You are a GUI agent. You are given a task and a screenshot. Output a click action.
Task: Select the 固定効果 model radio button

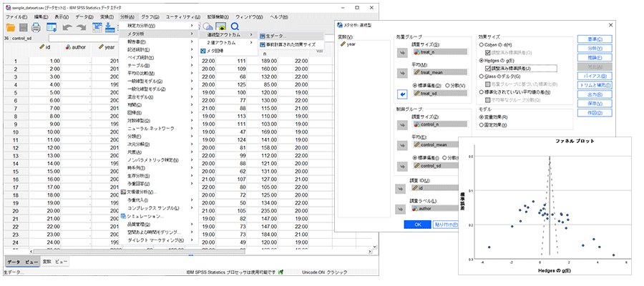pos(481,124)
